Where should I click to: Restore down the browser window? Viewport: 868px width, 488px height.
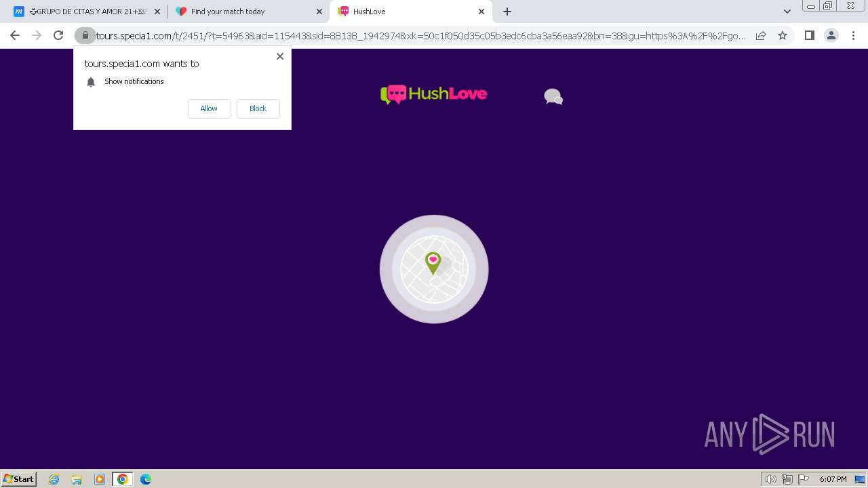tap(828, 6)
